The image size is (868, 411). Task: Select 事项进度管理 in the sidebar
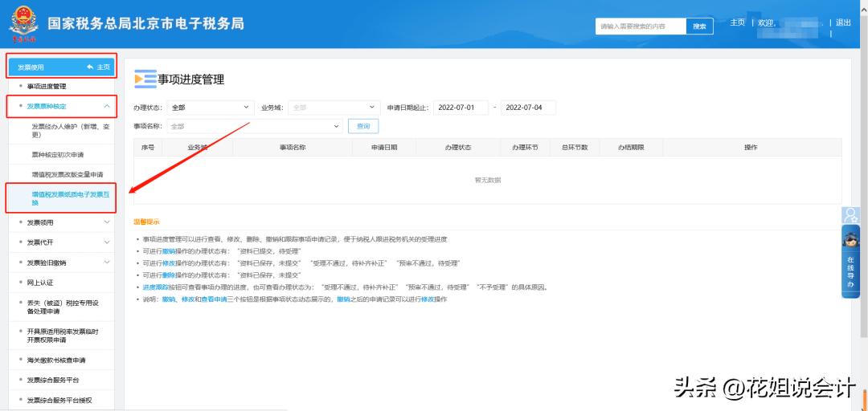(47, 86)
